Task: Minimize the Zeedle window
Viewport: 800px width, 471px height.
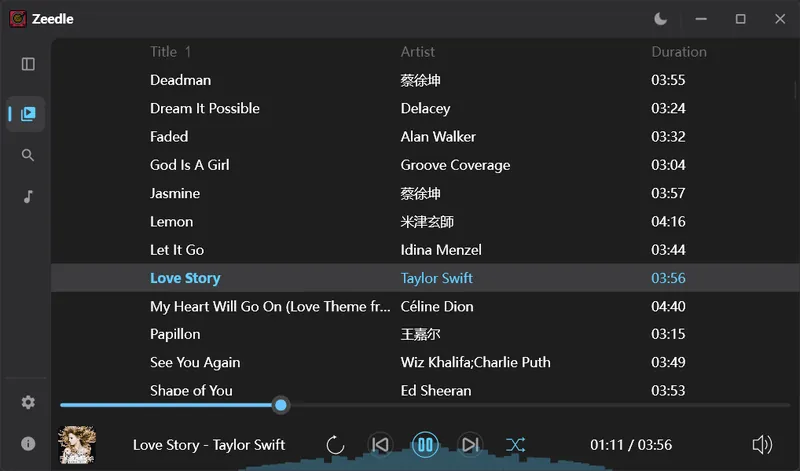Action: click(701, 19)
